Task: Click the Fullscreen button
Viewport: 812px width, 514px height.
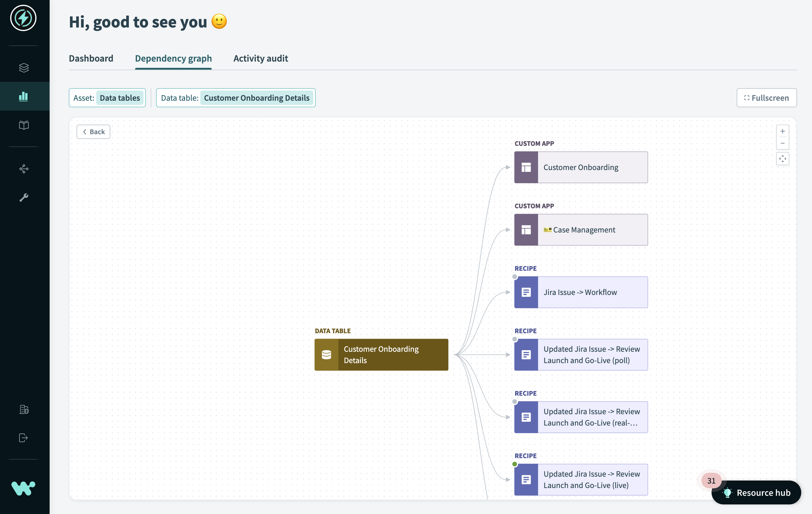Action: [766, 98]
